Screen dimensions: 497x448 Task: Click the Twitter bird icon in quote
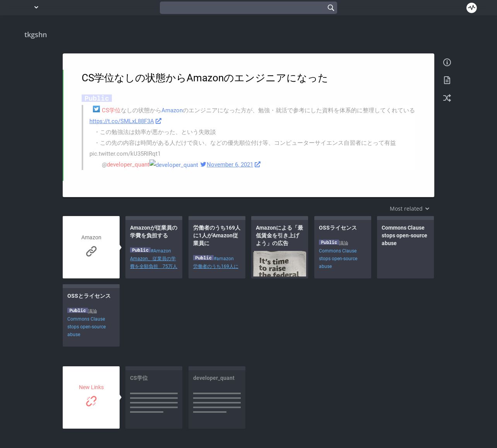96,110
